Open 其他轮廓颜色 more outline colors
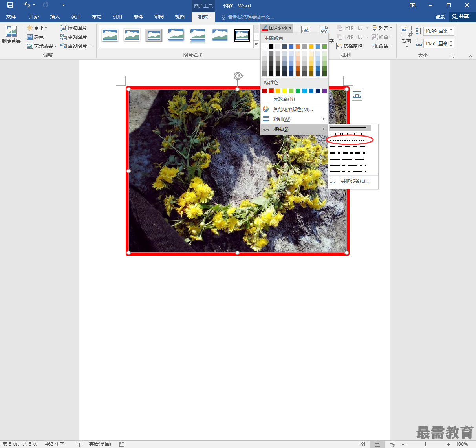Screen dimensions: 476x448 (294, 109)
